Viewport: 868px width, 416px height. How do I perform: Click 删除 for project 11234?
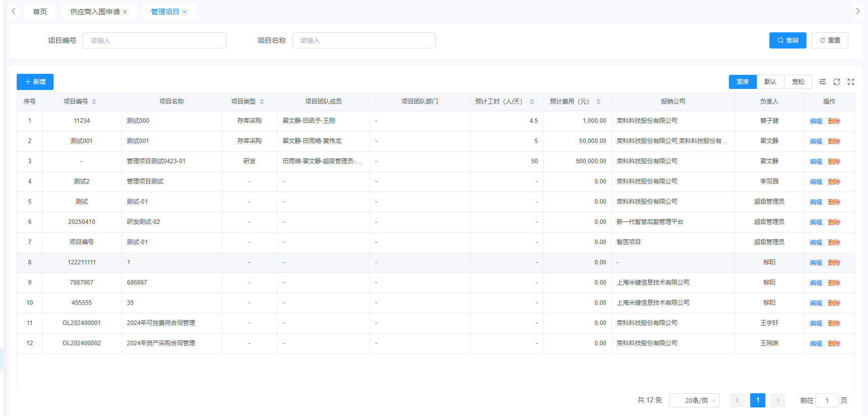tap(834, 121)
